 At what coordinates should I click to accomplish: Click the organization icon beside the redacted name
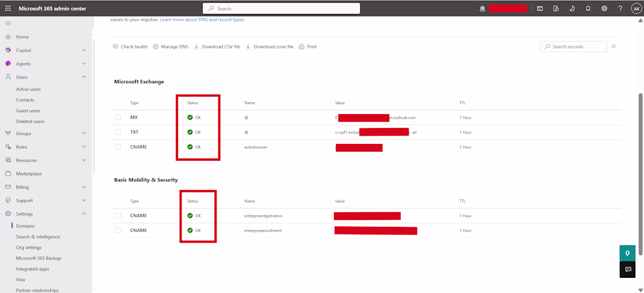pos(482,8)
